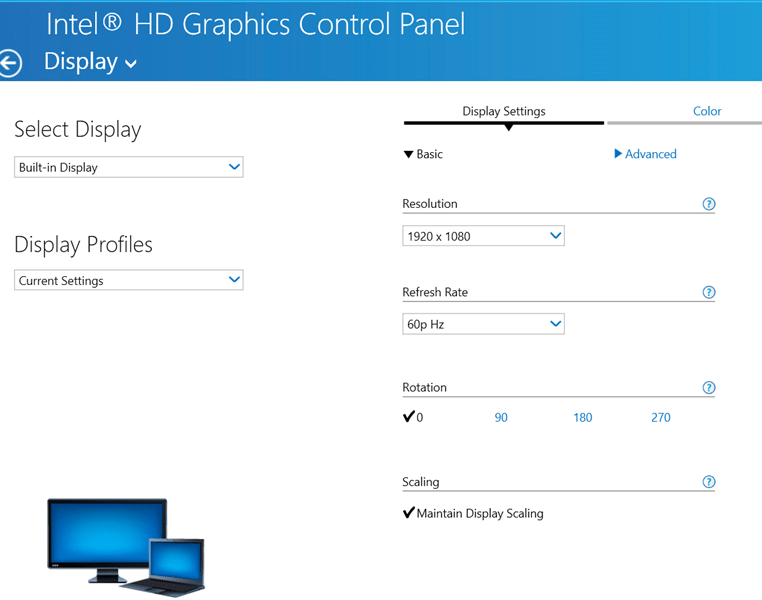
Task: Toggle Maintain Display Scaling option
Action: point(473,513)
